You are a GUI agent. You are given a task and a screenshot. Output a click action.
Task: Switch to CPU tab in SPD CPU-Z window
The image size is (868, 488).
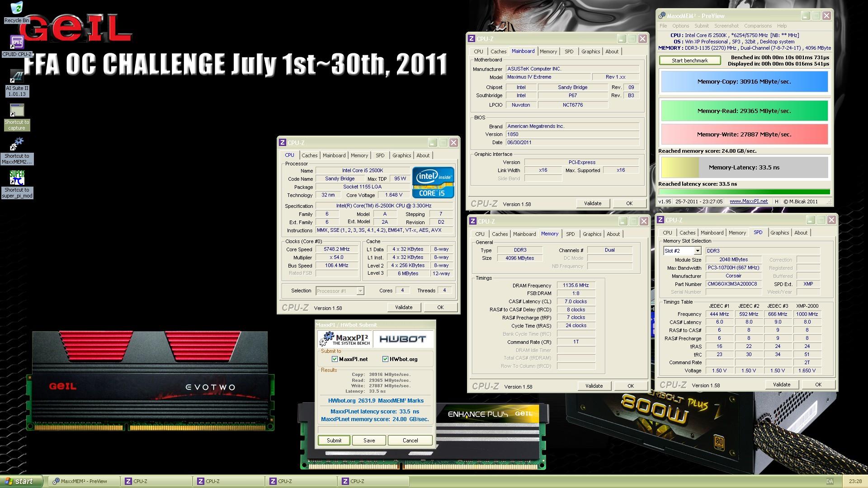pos(668,233)
